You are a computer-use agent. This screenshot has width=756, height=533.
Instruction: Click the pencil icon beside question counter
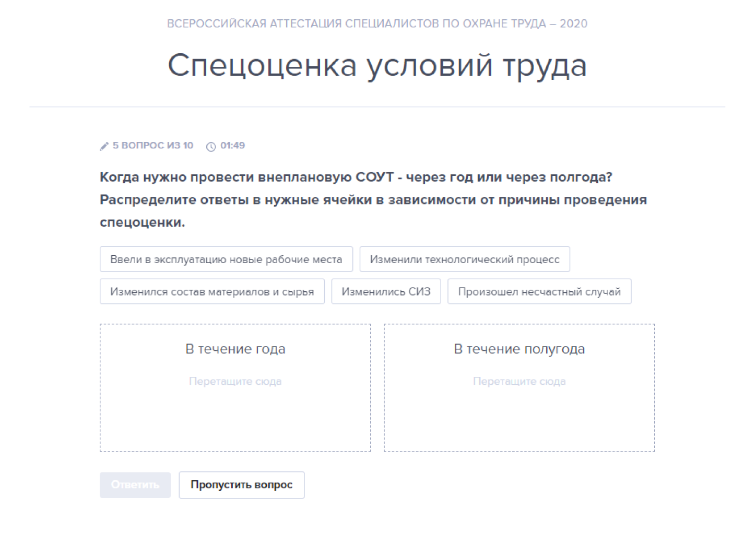coord(104,146)
